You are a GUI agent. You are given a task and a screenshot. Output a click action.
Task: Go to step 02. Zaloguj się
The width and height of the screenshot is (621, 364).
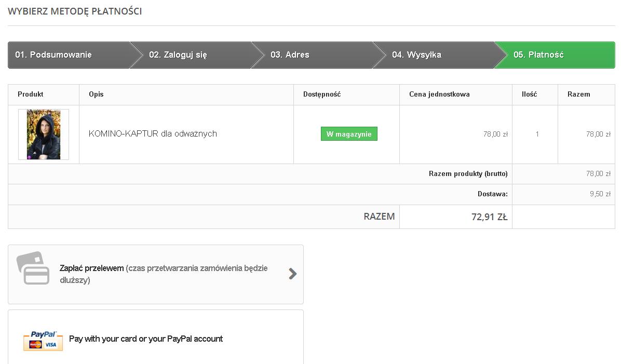(x=178, y=55)
